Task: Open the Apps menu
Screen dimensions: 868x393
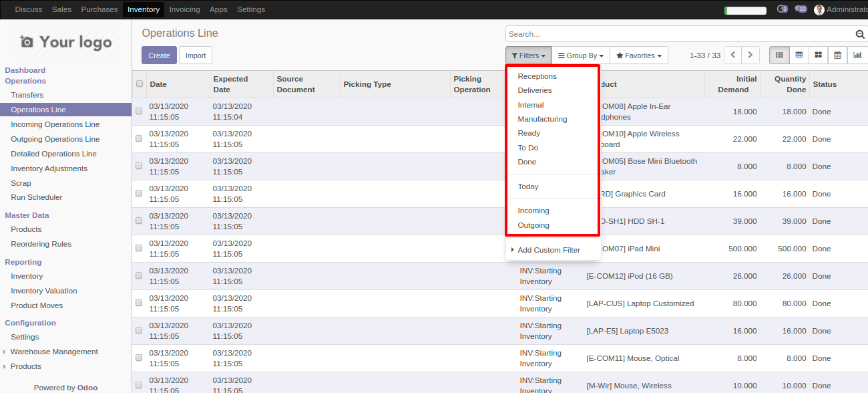Action: [x=218, y=9]
